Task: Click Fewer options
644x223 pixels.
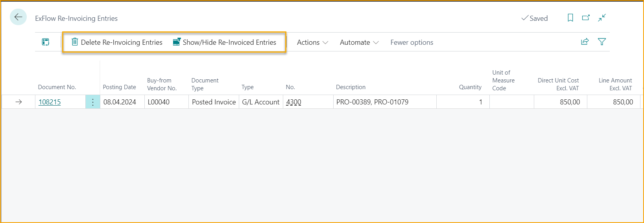Action: point(411,42)
